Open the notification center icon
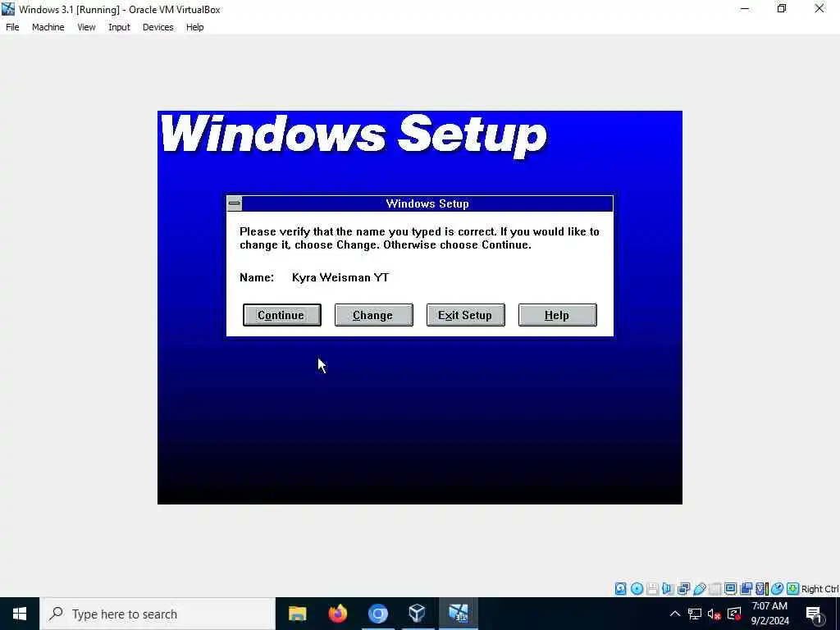840x630 pixels. 814,614
